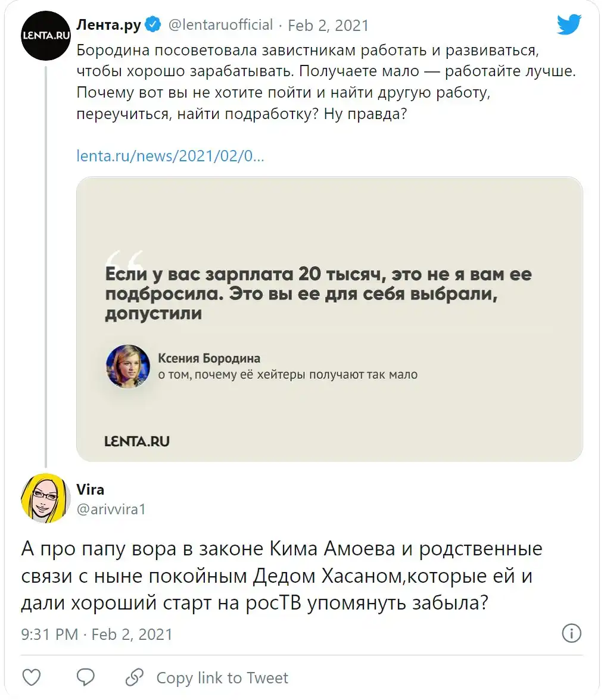Open the lenta.ru/news article link
Image resolution: width=604 pixels, height=700 pixels.
(170, 156)
